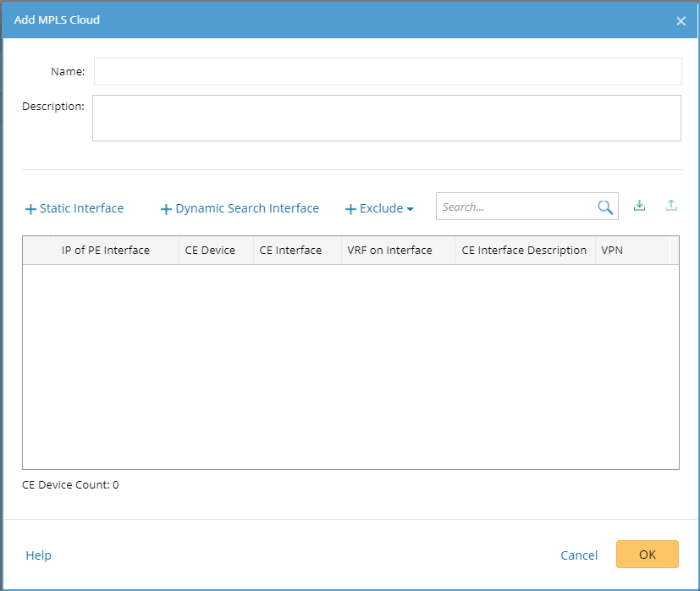The height and width of the screenshot is (591, 700).
Task: Sort by the CE Interface Description column
Action: (x=524, y=251)
